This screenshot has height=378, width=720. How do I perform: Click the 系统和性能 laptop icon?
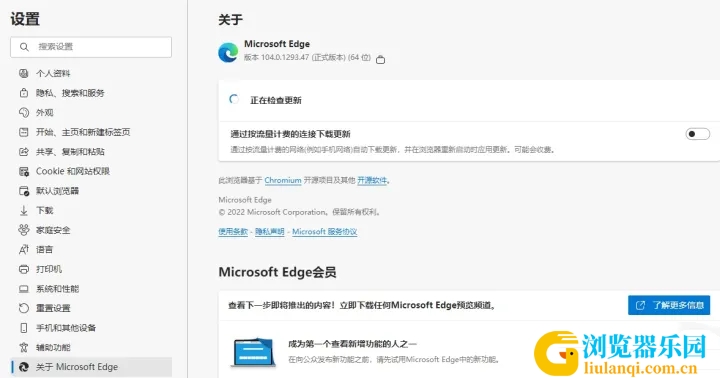tap(23, 289)
